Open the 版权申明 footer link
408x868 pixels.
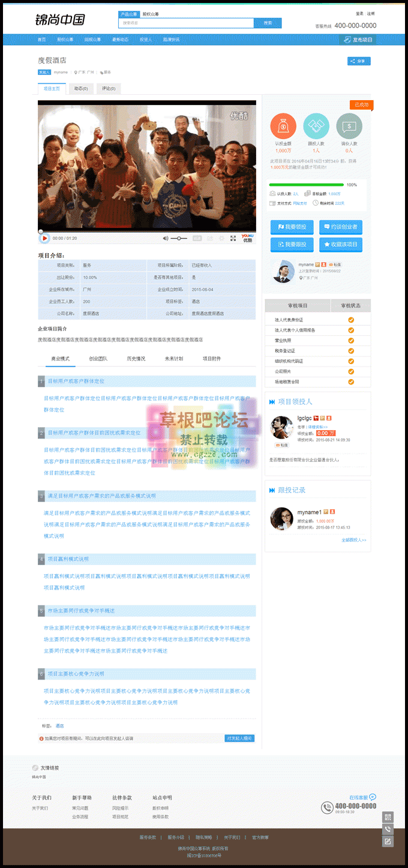(160, 808)
